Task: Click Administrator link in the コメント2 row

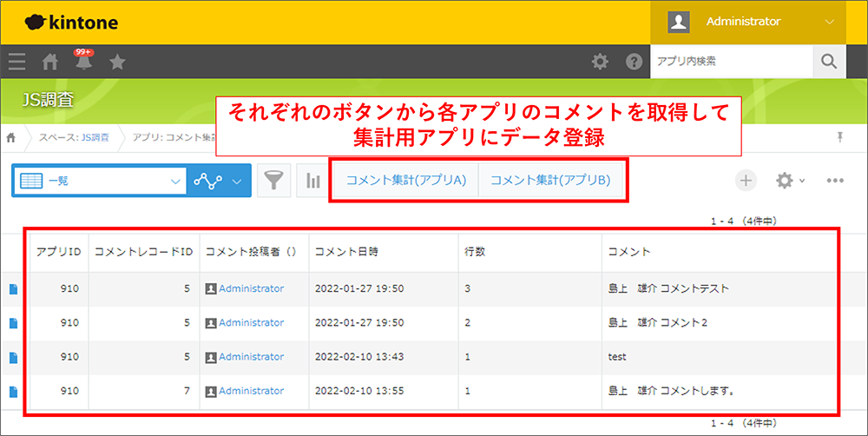Action: pyautogui.click(x=252, y=323)
